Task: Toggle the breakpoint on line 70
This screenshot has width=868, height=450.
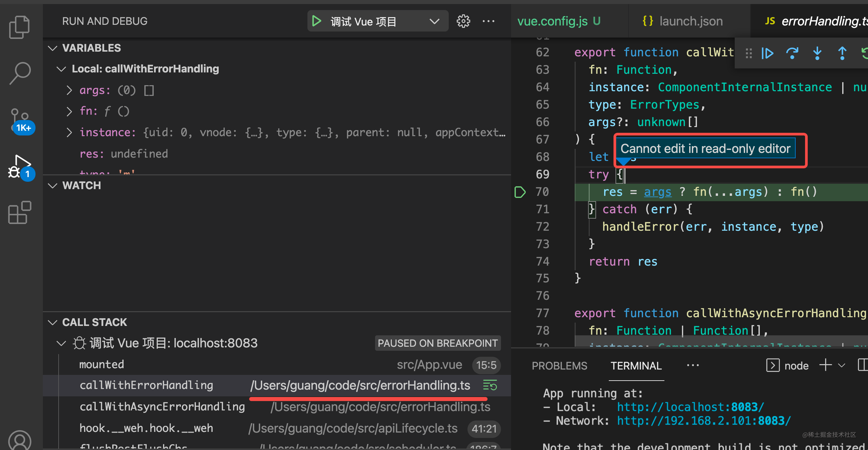Action: [x=520, y=192]
